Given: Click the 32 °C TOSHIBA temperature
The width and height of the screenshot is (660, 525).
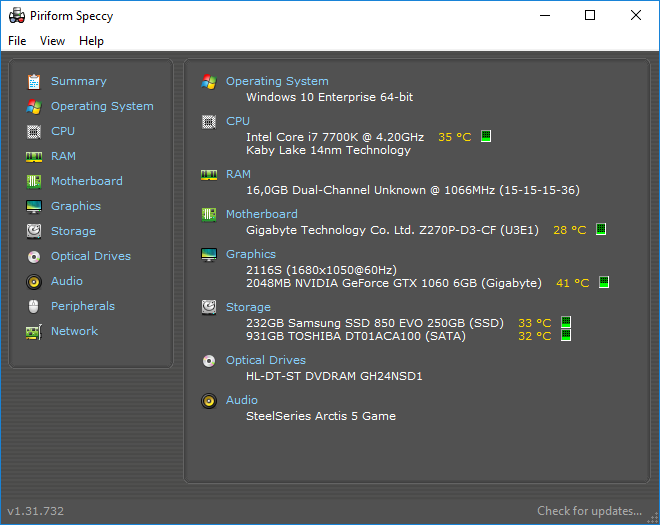Looking at the screenshot, I should point(535,336).
